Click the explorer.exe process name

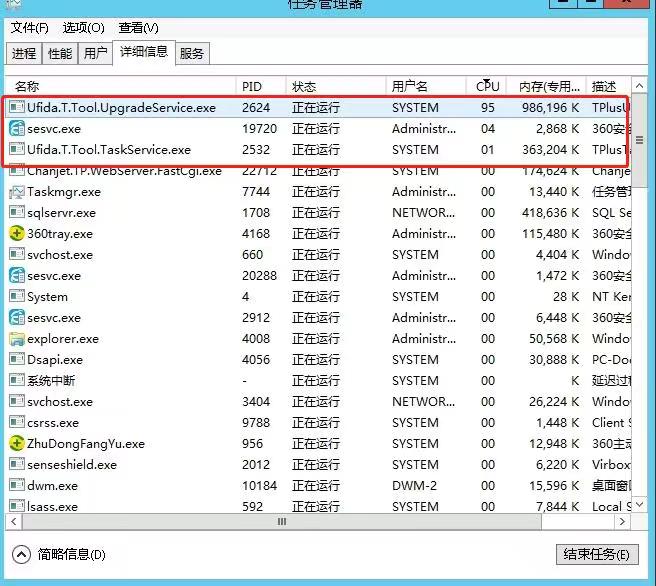(63, 339)
